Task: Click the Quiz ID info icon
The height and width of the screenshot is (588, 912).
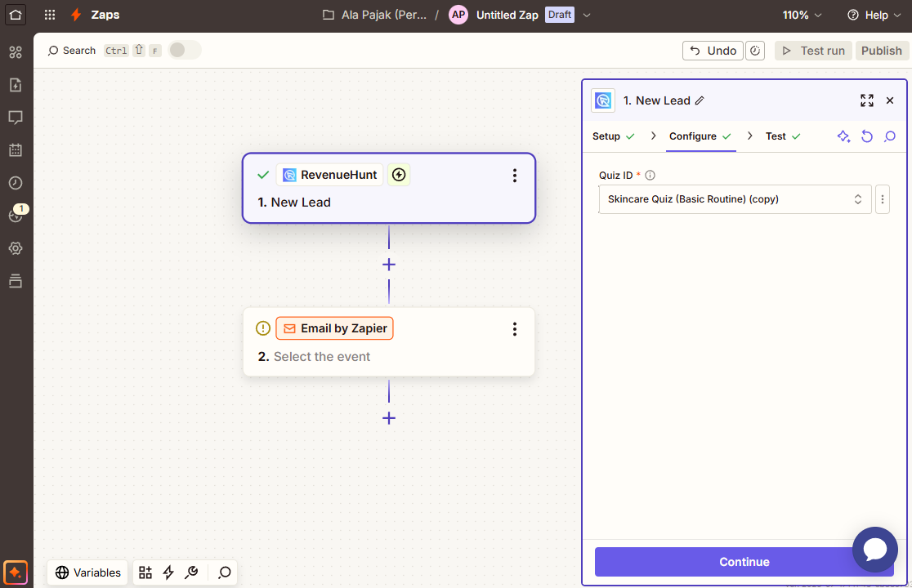Action: coord(650,175)
